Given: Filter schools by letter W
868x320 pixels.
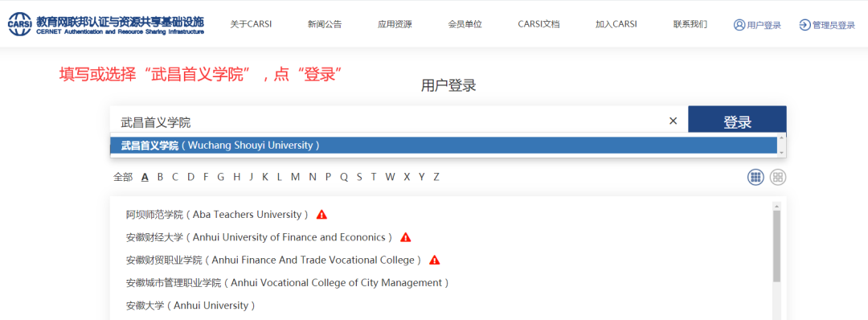Looking at the screenshot, I should pyautogui.click(x=391, y=177).
